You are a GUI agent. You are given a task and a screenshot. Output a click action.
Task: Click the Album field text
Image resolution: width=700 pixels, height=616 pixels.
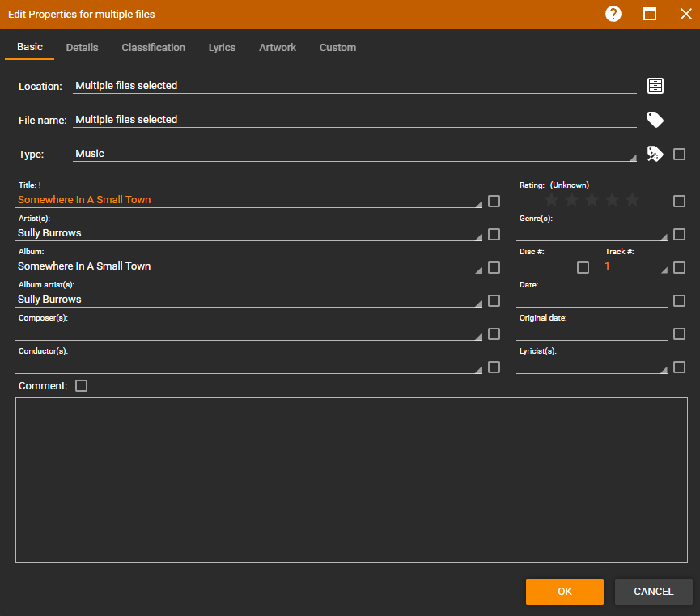tap(84, 266)
